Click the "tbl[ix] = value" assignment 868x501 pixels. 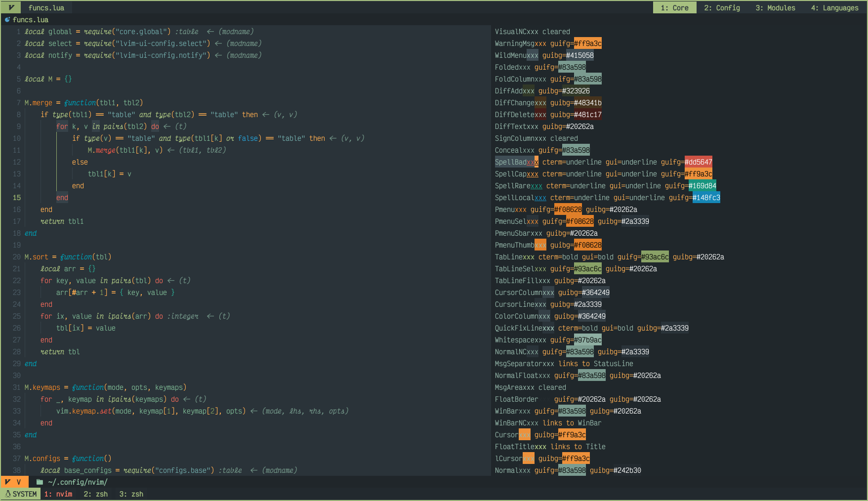tap(86, 328)
